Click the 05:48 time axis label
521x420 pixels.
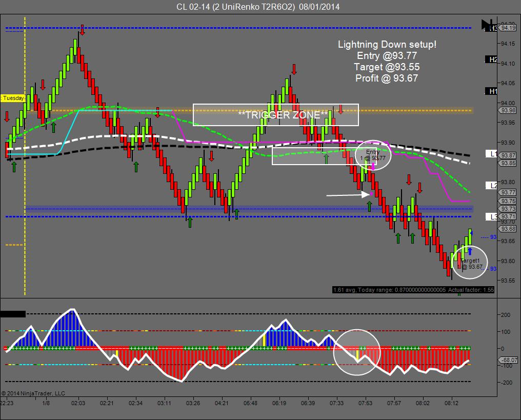(x=250, y=403)
